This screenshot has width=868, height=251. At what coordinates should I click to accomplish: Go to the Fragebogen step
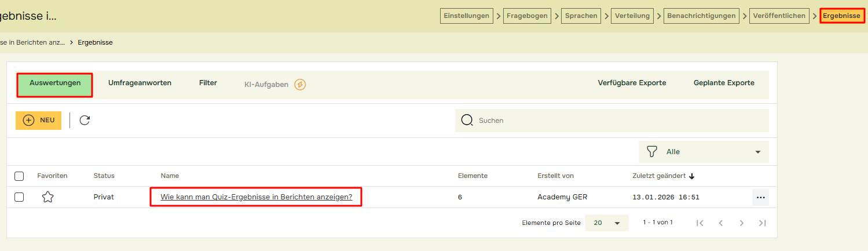[527, 16]
